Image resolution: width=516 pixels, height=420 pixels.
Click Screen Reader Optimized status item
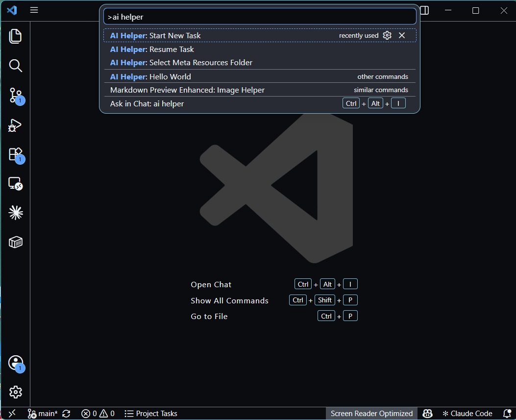tap(371, 414)
